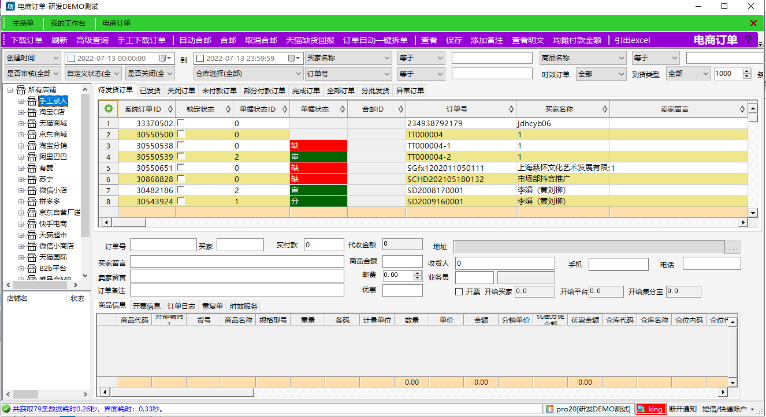
Task: Select the 淘宝C店 store icon in tree
Action: coord(33,113)
